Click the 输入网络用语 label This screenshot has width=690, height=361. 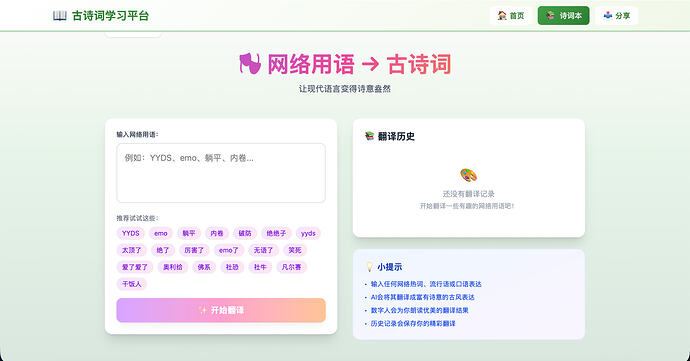click(x=137, y=134)
